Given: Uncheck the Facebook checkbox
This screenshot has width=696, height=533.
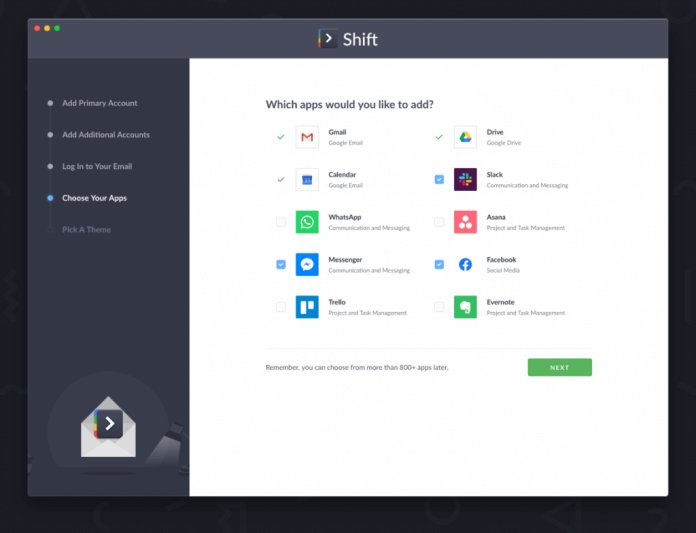Looking at the screenshot, I should pyautogui.click(x=439, y=265).
